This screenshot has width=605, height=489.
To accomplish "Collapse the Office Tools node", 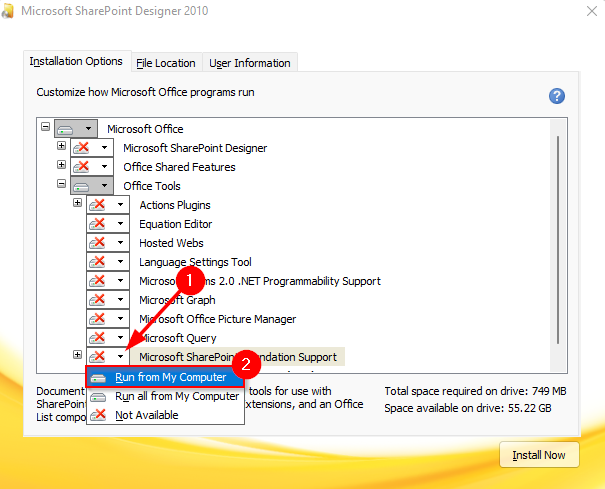I will pos(61,183).
